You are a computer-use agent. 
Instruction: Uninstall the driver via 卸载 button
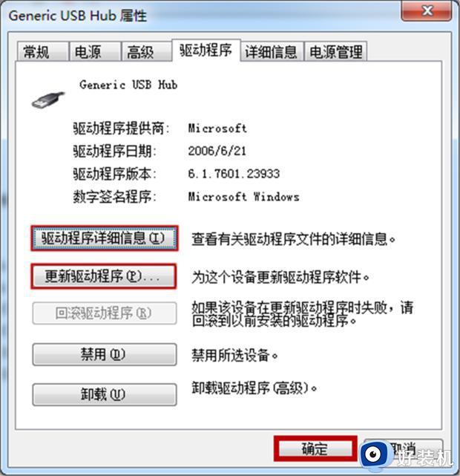105,394
